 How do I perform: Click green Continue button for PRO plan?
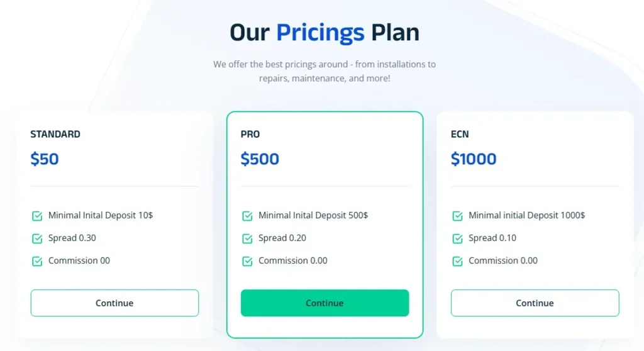tap(325, 303)
